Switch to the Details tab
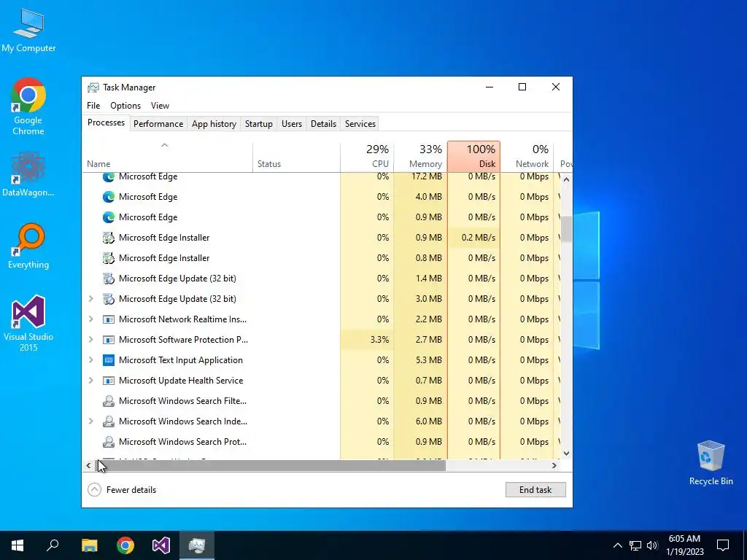The height and width of the screenshot is (560, 747). 323,124
